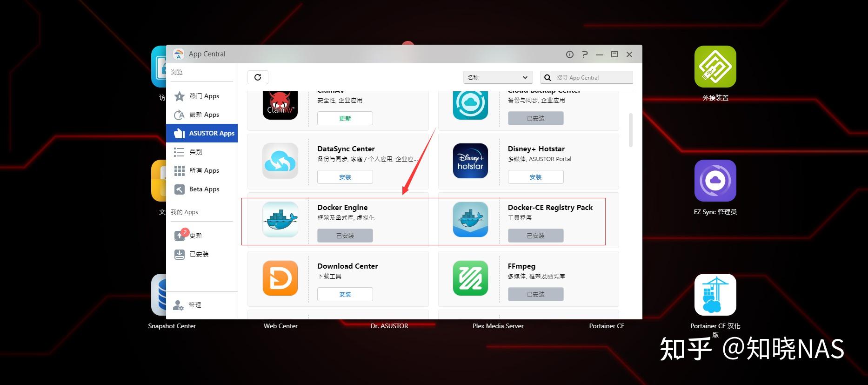Open the 名称 sort dropdown
This screenshot has width=868, height=385.
click(x=498, y=77)
